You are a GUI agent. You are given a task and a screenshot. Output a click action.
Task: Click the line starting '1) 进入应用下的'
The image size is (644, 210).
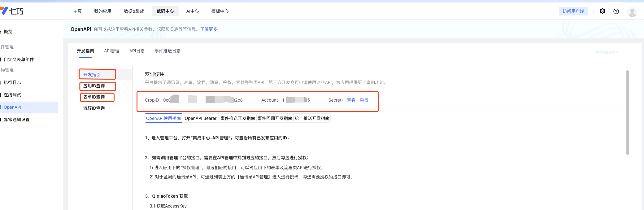[237, 168]
